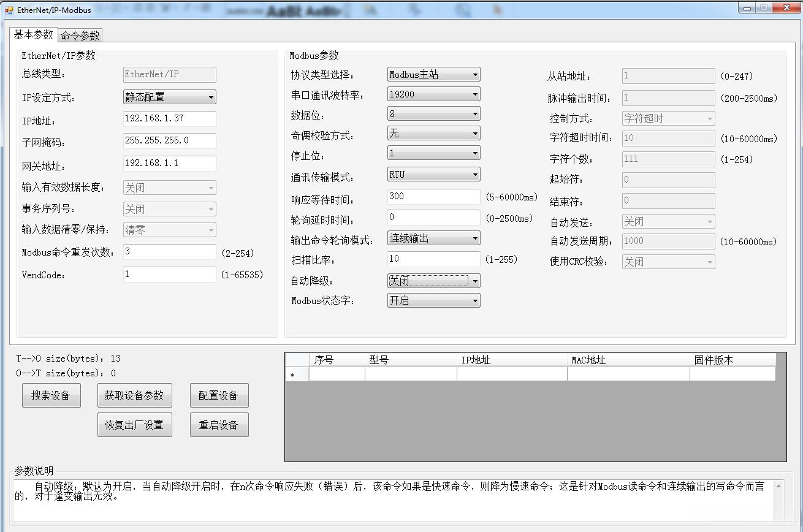Screen dimensions: 803x532
Task: Expand the 数据位 dropdown
Action: click(x=434, y=114)
